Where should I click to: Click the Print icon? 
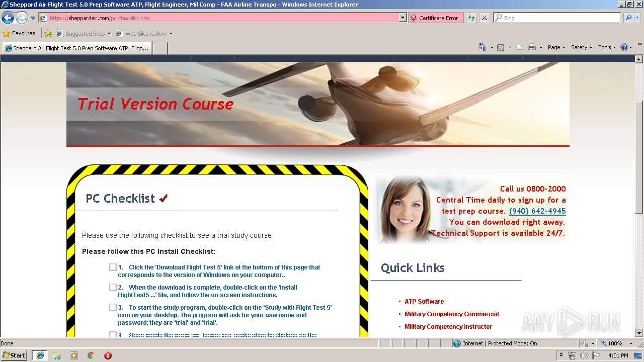[x=531, y=47]
